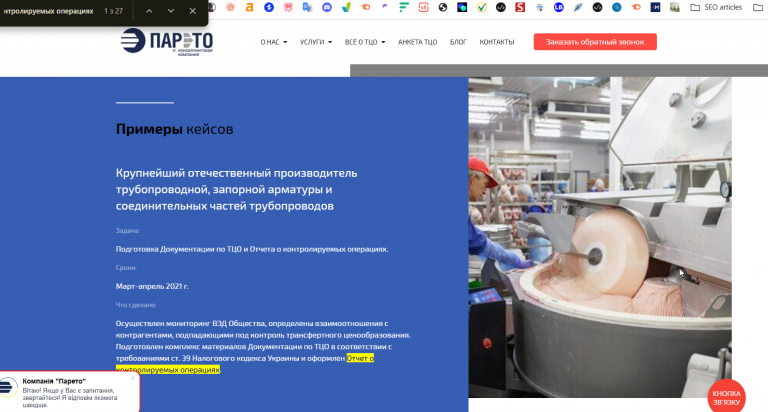Click the highlighted Отчет о контролируемых операциях text
This screenshot has width=768, height=412.
[245, 364]
